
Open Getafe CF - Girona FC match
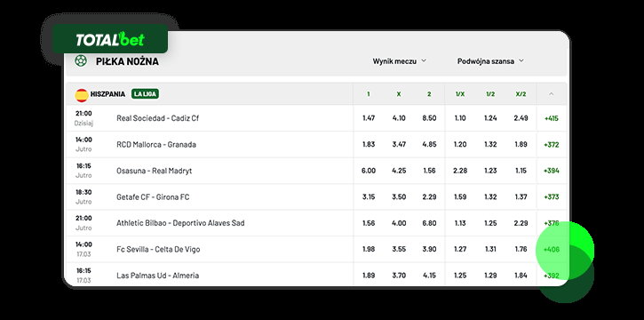[153, 197]
